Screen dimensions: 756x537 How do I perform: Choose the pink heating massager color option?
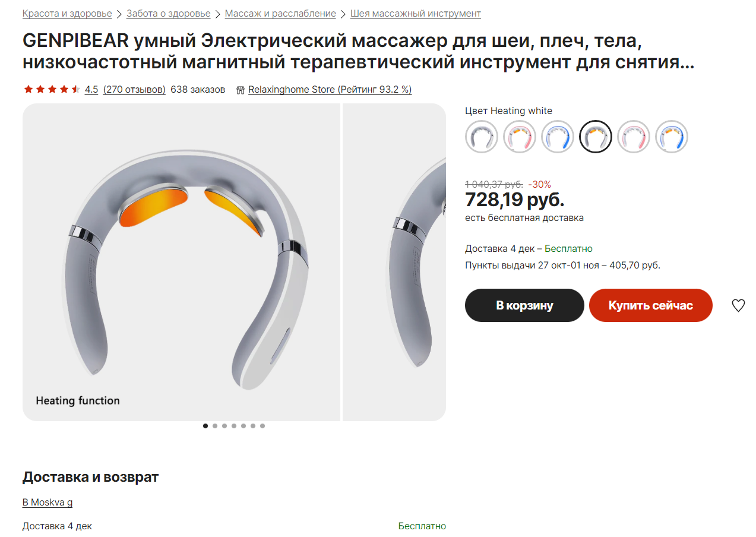point(520,137)
